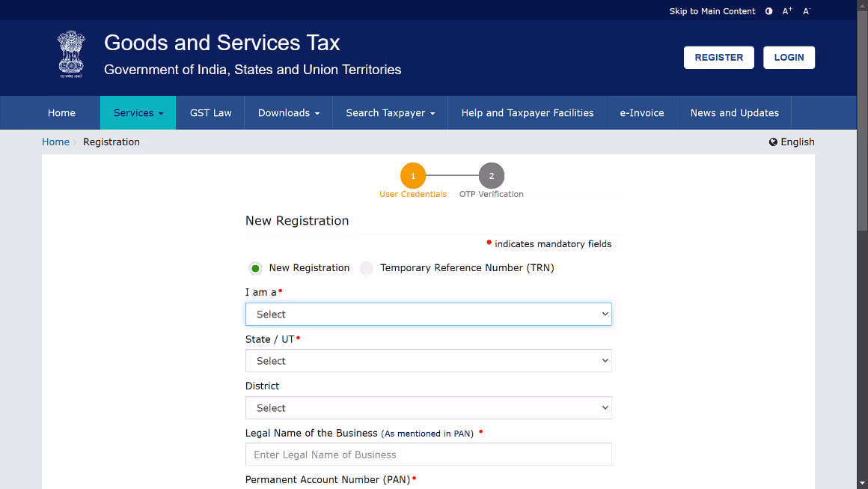Open News and Updates
This screenshot has width=868, height=489.
734,113
